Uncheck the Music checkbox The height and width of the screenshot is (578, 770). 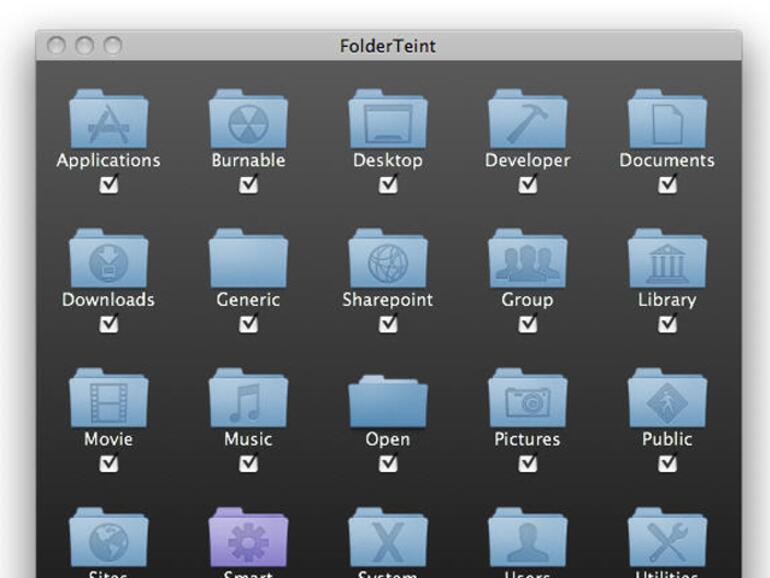point(248,463)
